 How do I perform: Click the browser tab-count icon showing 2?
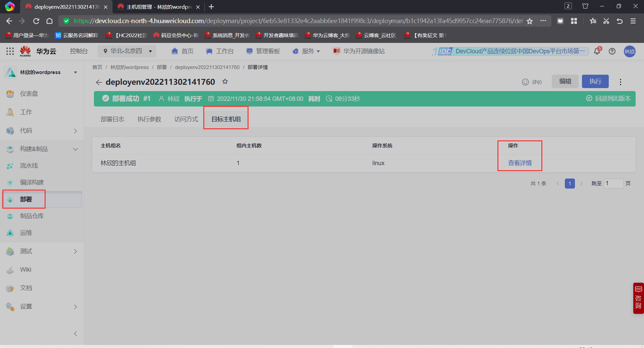[568, 6]
